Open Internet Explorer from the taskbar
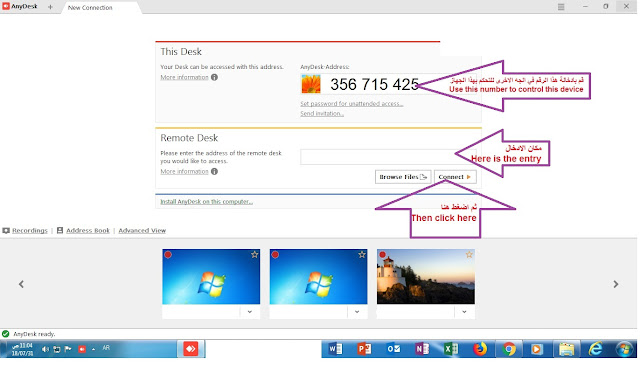 (595, 349)
